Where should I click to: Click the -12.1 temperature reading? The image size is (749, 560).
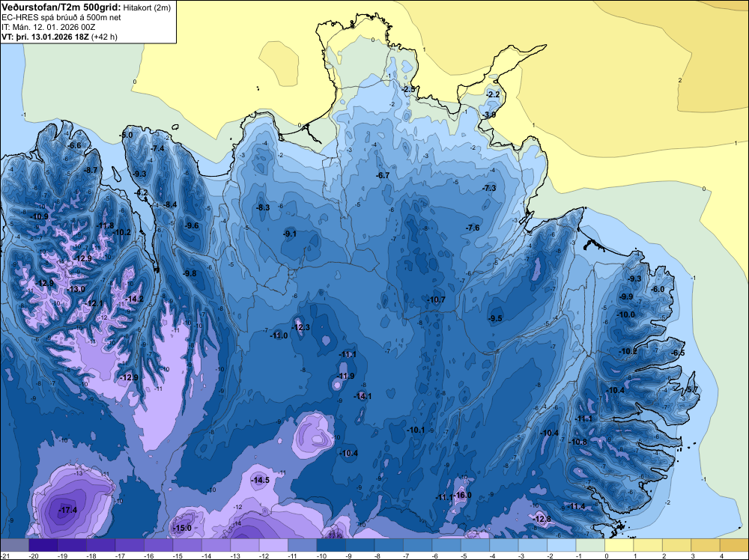click(94, 304)
